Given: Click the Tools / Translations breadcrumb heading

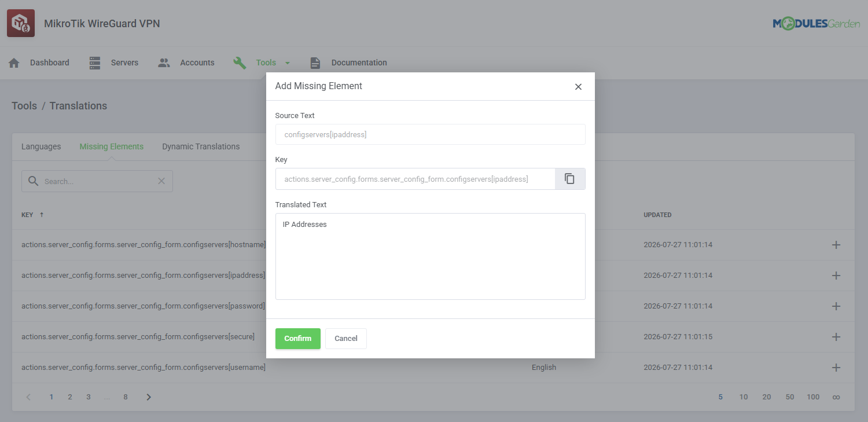Looking at the screenshot, I should [x=59, y=106].
